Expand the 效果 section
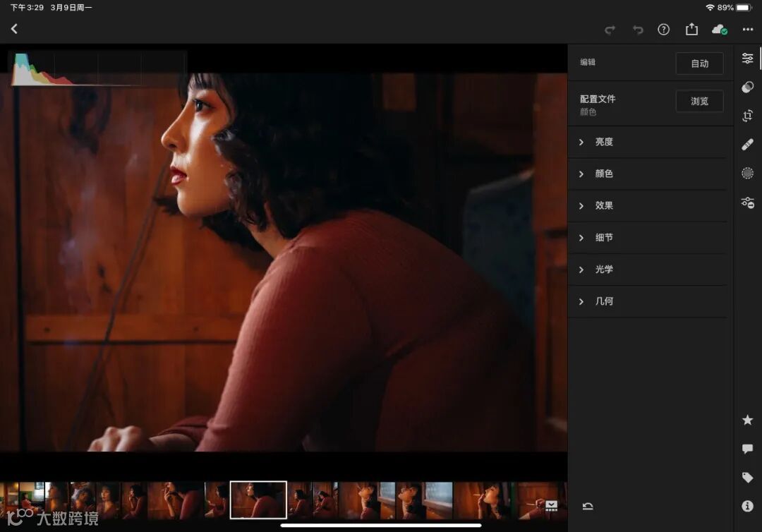 point(647,205)
